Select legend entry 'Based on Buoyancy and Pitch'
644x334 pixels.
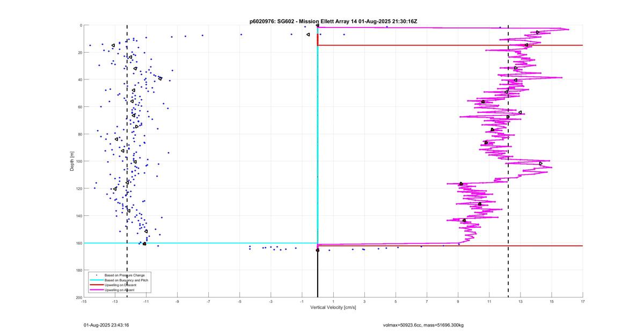coord(127,280)
